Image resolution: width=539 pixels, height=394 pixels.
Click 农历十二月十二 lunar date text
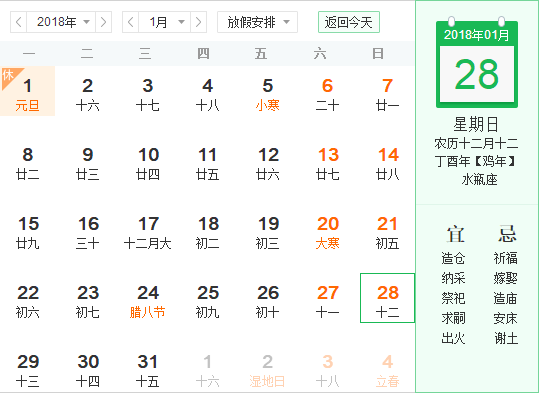476,144
